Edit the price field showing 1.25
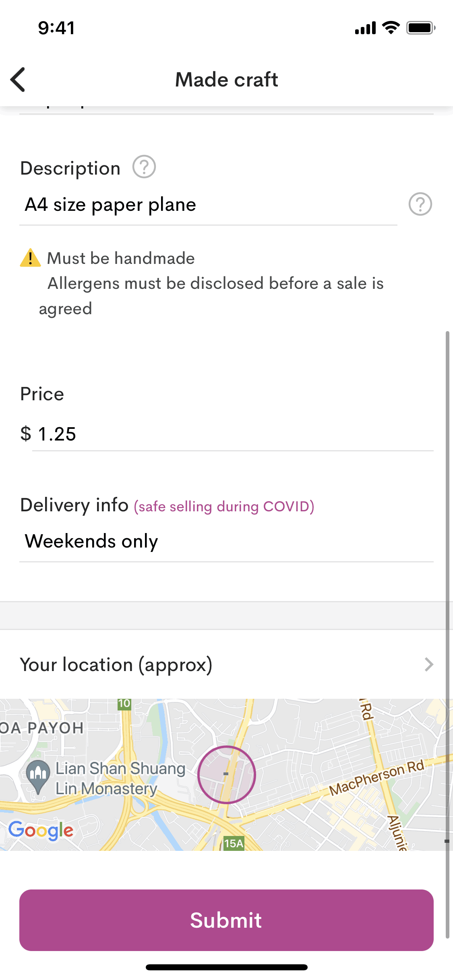The height and width of the screenshot is (980, 453). coord(232,434)
